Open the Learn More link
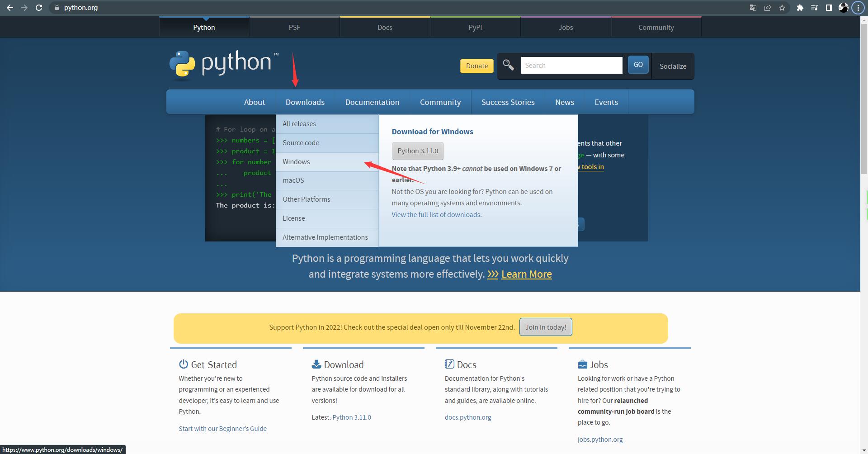This screenshot has width=868, height=454. tap(527, 274)
